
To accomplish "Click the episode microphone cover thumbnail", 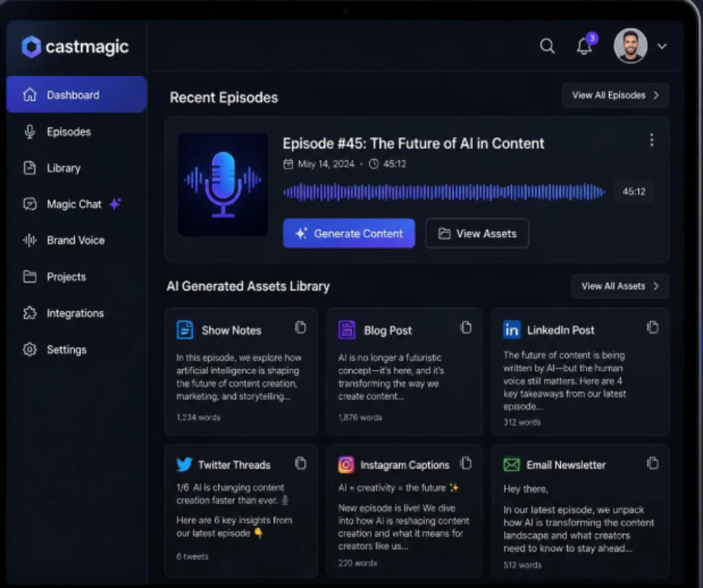I will pyautogui.click(x=223, y=184).
